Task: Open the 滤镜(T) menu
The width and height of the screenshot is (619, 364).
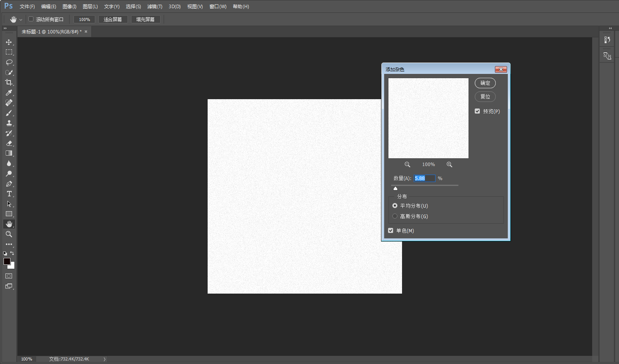Action: 155,7
